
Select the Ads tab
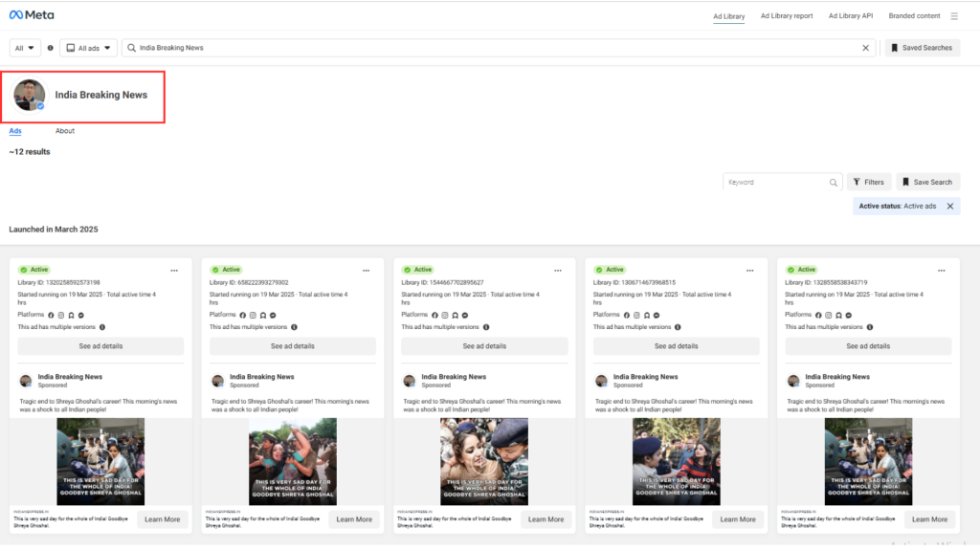15,131
